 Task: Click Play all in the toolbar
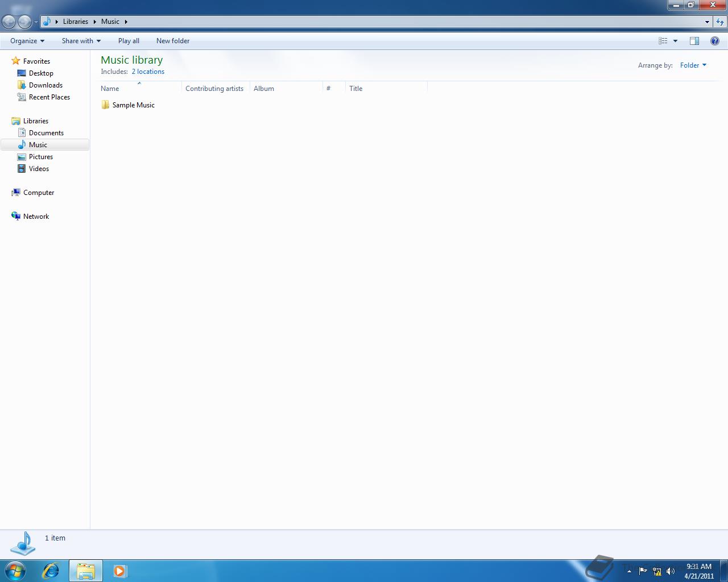[129, 41]
